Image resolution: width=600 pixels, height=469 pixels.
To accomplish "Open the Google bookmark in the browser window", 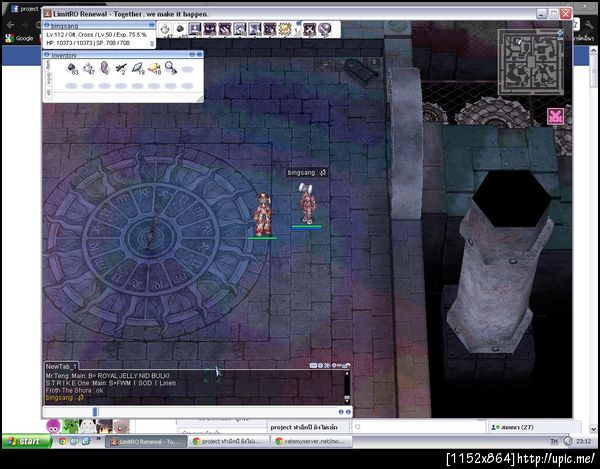I will (x=20, y=38).
